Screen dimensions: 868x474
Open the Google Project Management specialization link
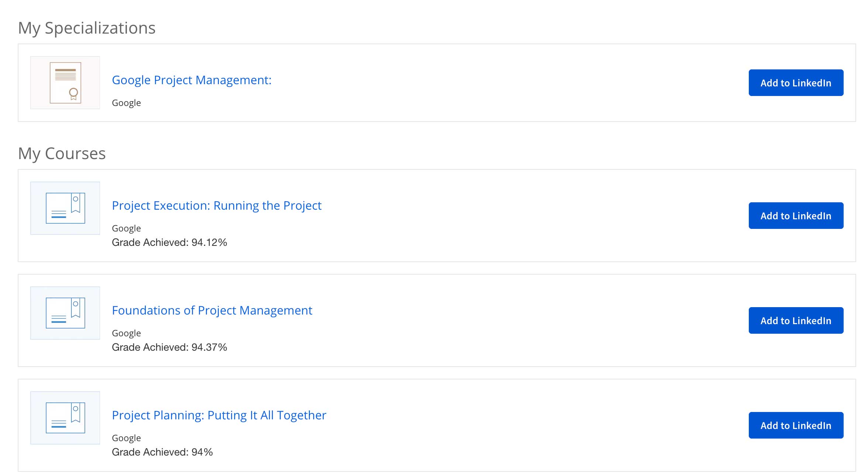(x=192, y=80)
